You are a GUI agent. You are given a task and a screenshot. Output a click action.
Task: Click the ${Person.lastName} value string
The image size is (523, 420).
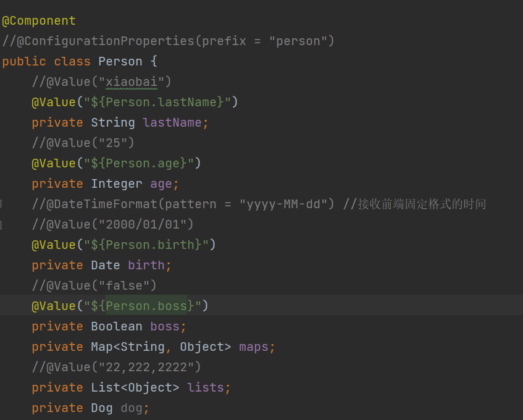click(x=157, y=102)
